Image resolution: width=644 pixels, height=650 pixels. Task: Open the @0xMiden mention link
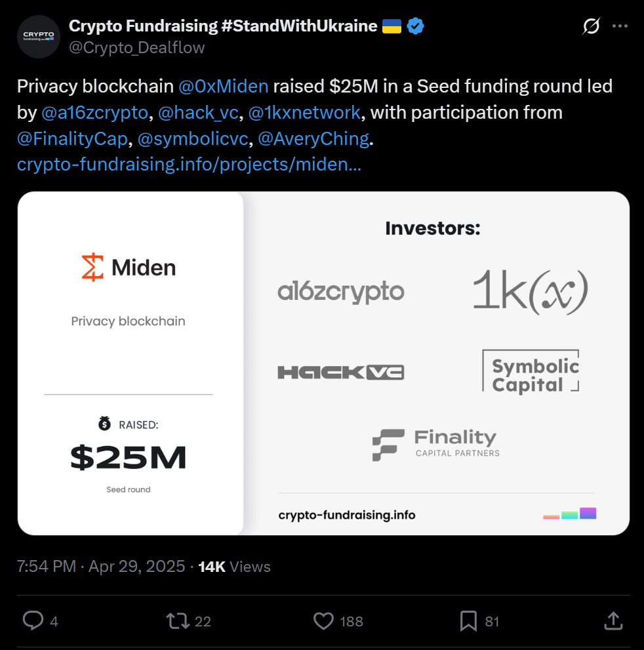[223, 86]
